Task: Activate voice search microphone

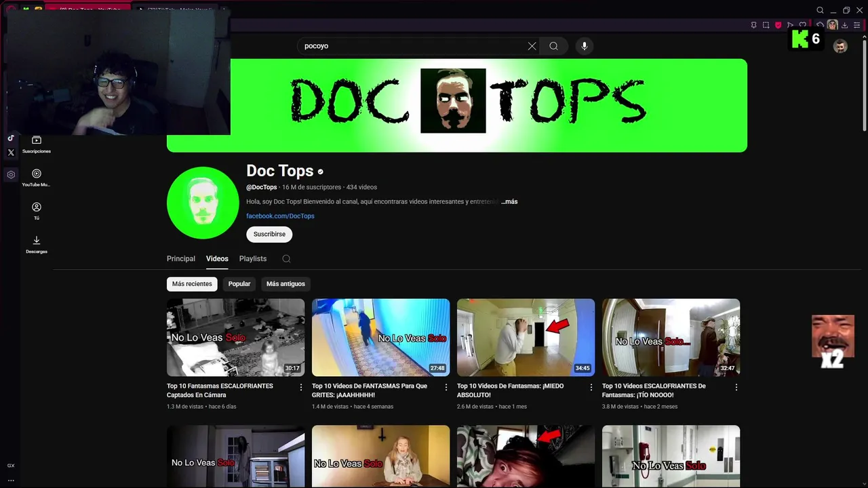Action: click(x=585, y=46)
